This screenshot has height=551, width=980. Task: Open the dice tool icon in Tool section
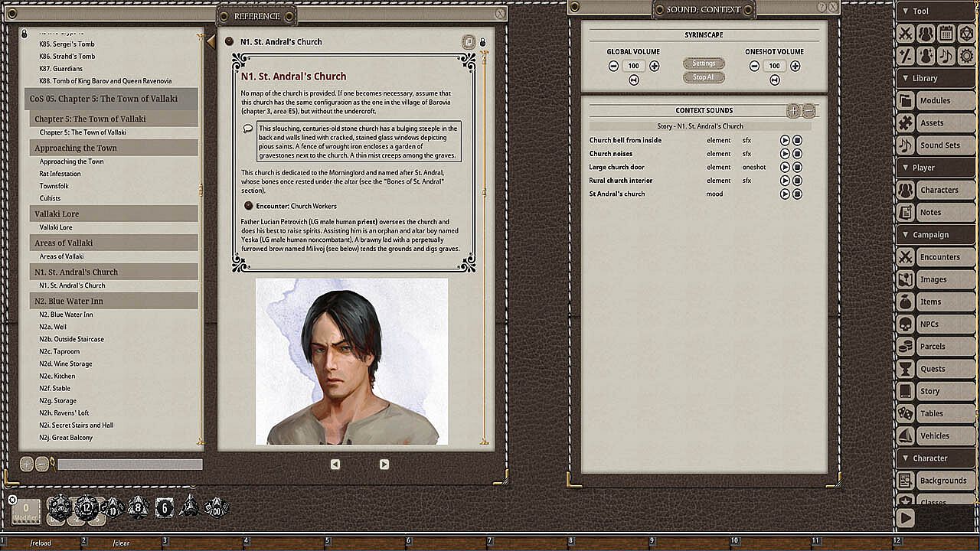[x=966, y=34]
